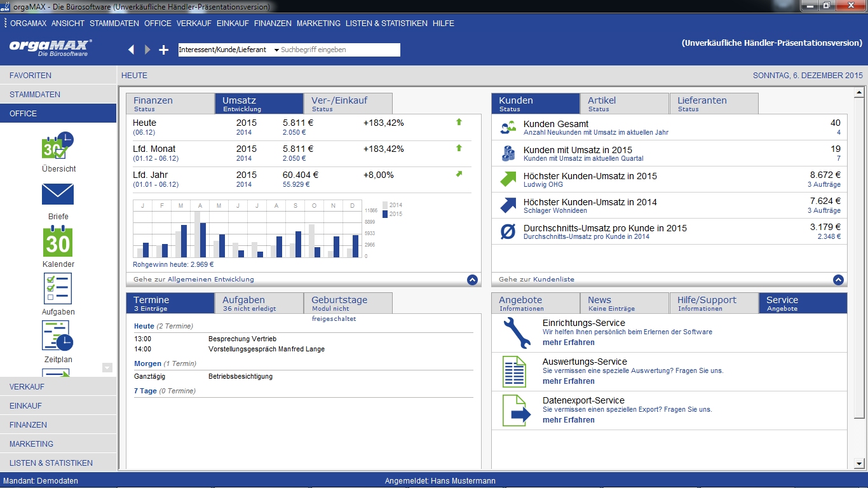The width and height of the screenshot is (868, 488).
Task: Switch to the Finanzen Status tab
Action: (x=170, y=104)
